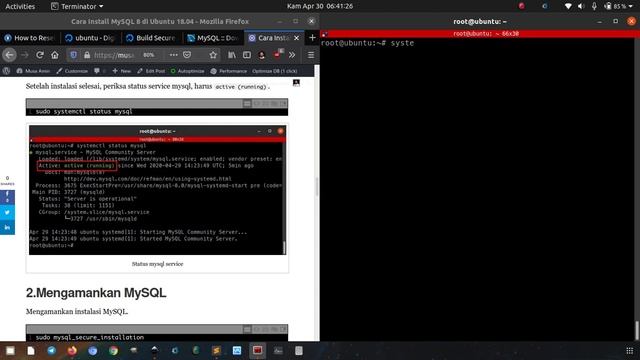This screenshot has width=640, height=360.
Task: Click the red extension icon with badge
Action: [x=278, y=54]
